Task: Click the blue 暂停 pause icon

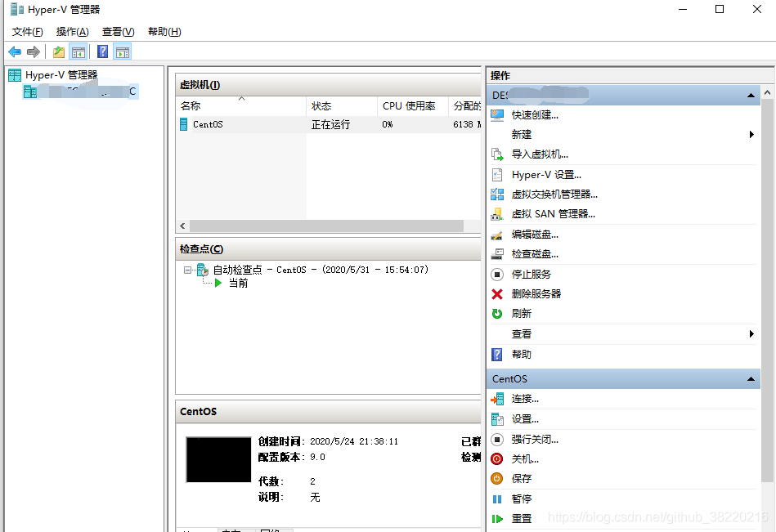Action: [497, 498]
